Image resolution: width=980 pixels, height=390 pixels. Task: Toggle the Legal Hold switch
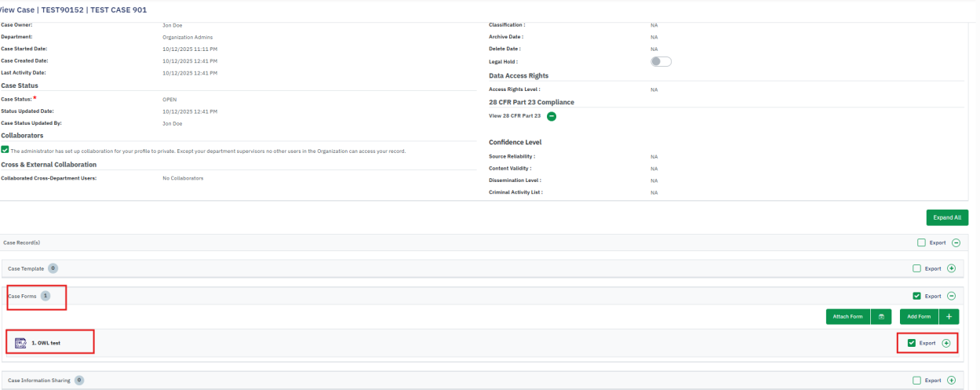coord(661,61)
